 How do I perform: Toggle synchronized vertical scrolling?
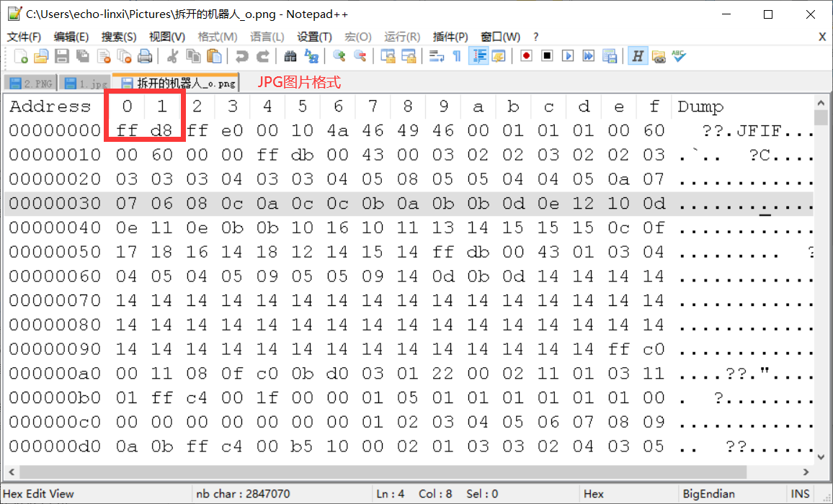coord(388,56)
